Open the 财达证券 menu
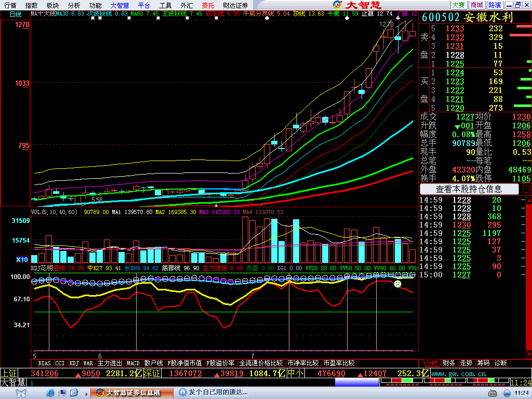This screenshot has width=532, height=399. click(235, 5)
